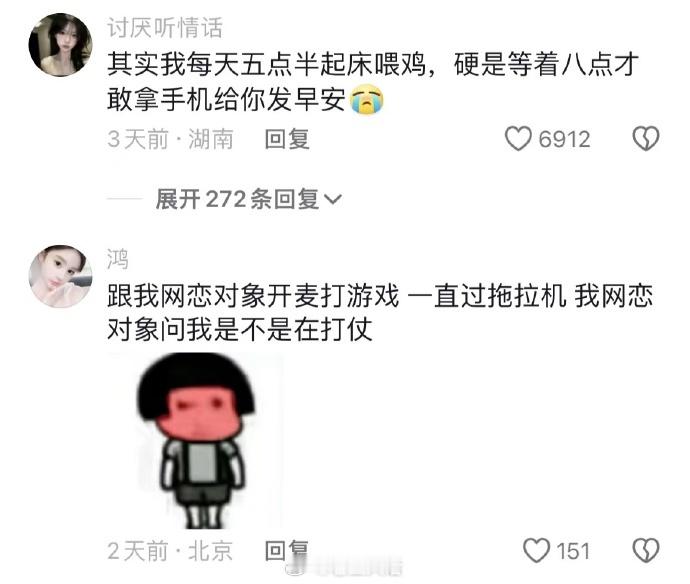Open the avatar of user 讨厌听情话
The image size is (690, 584).
pyautogui.click(x=60, y=45)
